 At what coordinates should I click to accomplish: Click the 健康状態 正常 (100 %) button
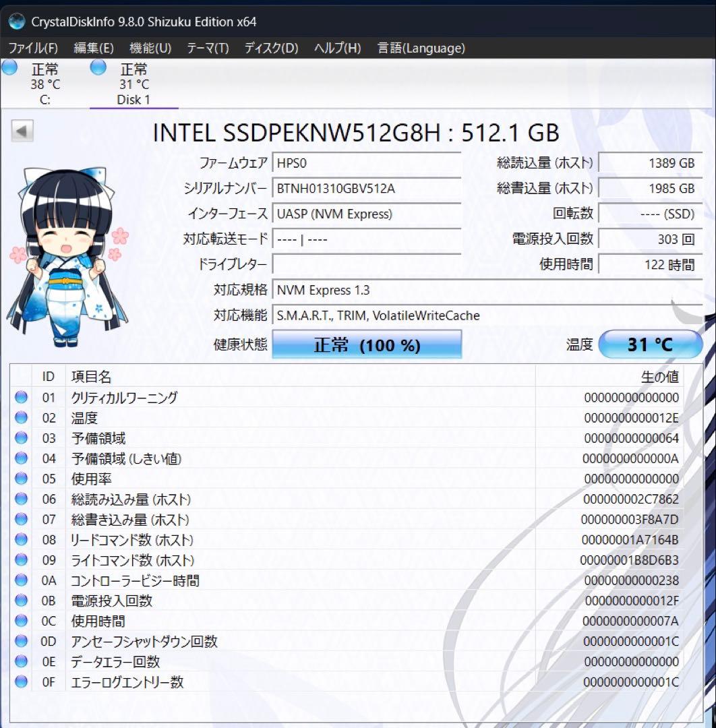tap(367, 344)
